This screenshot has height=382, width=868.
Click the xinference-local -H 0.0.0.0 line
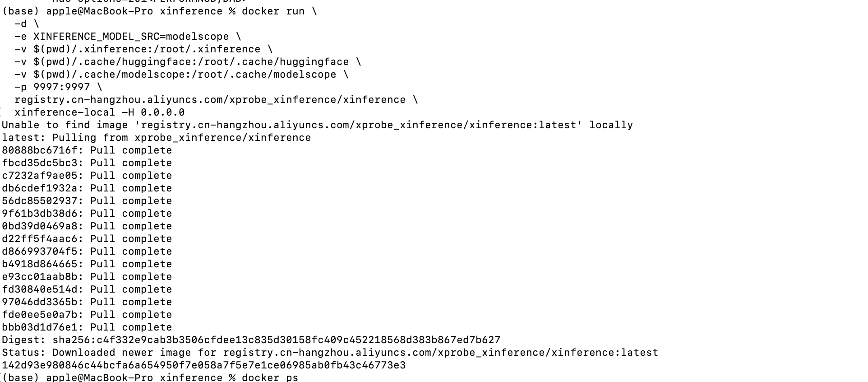point(99,112)
